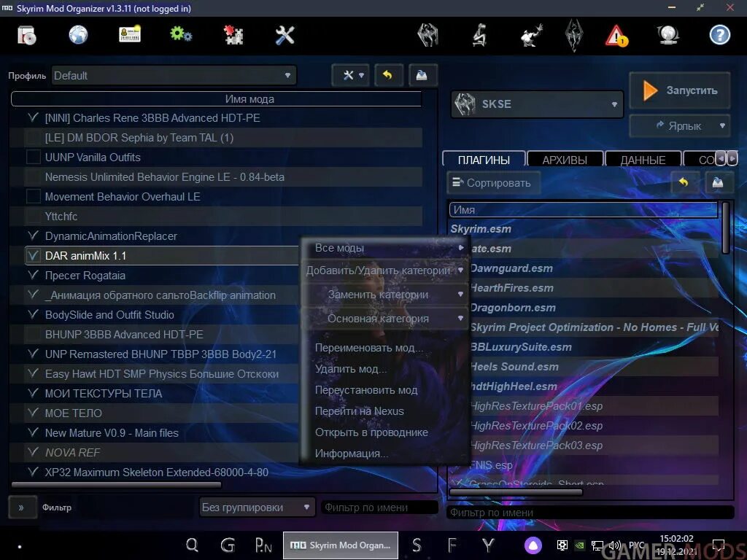Toggle XP32 Maximum Skeleton Extended checkbox

click(33, 472)
